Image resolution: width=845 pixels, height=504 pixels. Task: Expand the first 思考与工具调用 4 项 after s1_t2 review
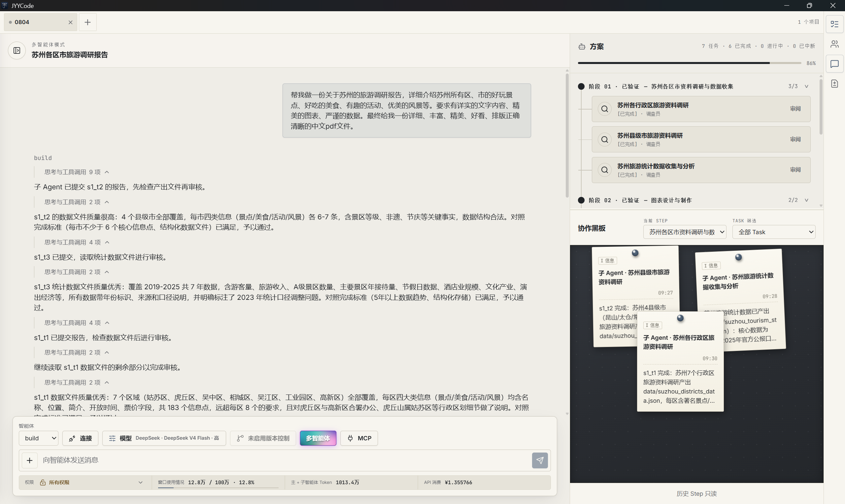coord(77,242)
